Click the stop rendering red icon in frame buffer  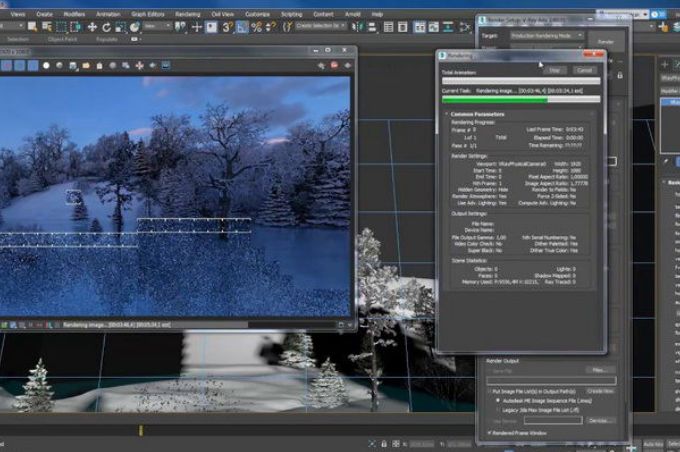[x=334, y=65]
